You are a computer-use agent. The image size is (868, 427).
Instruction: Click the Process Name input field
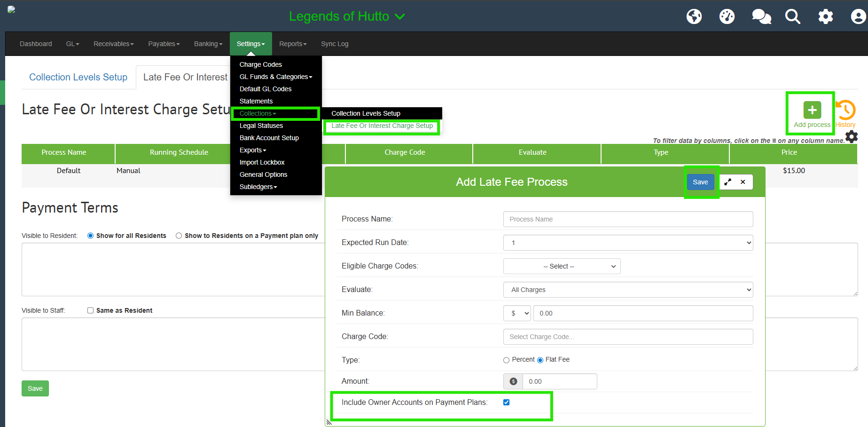(x=628, y=219)
